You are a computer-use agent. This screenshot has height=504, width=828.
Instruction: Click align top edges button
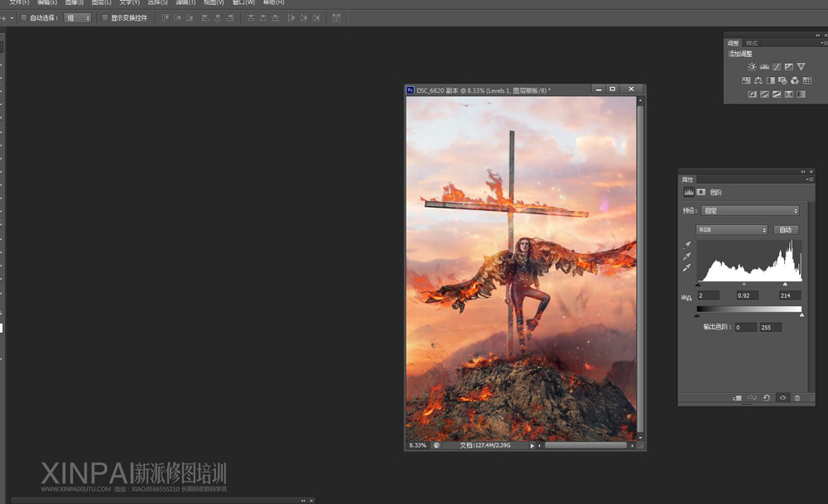tap(166, 18)
